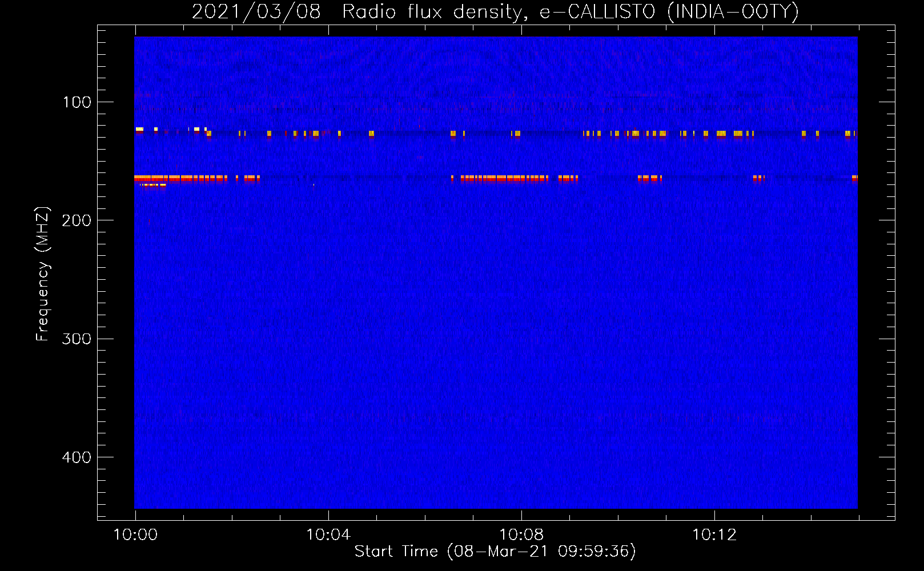
Task: Click the frequency tick label '200'
Action: (x=77, y=220)
